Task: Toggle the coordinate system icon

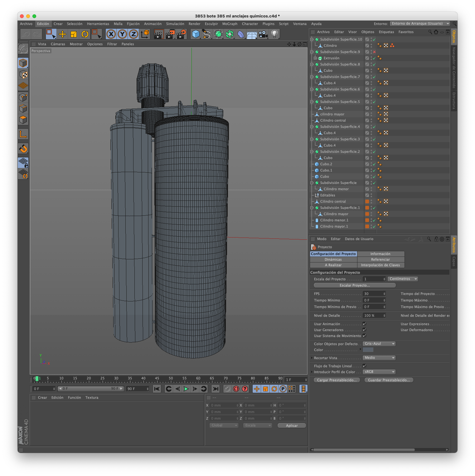Action: [145, 34]
